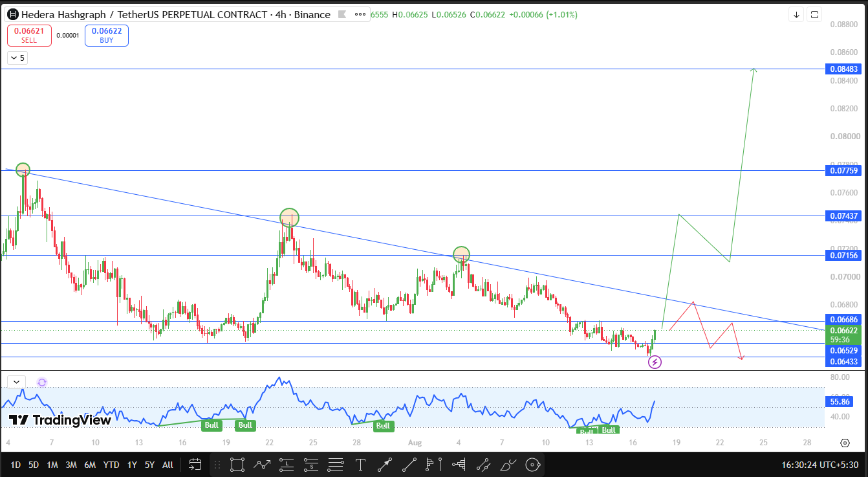Open the circular target tool icon
The image size is (868, 477).
(532, 465)
